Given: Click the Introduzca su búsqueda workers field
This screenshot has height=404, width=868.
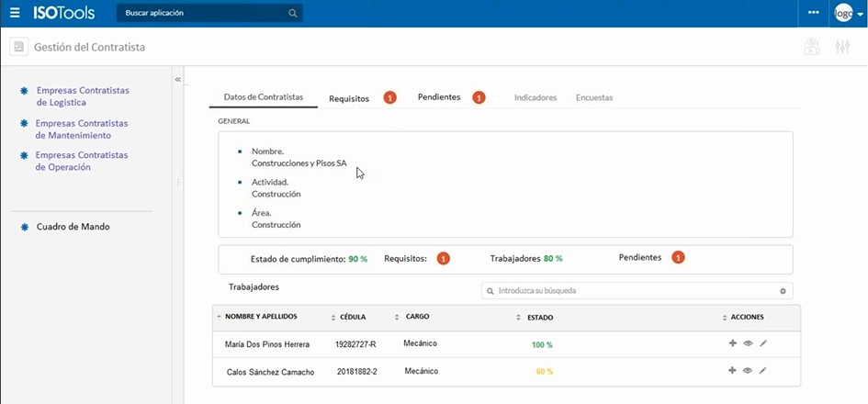Looking at the screenshot, I should [634, 291].
